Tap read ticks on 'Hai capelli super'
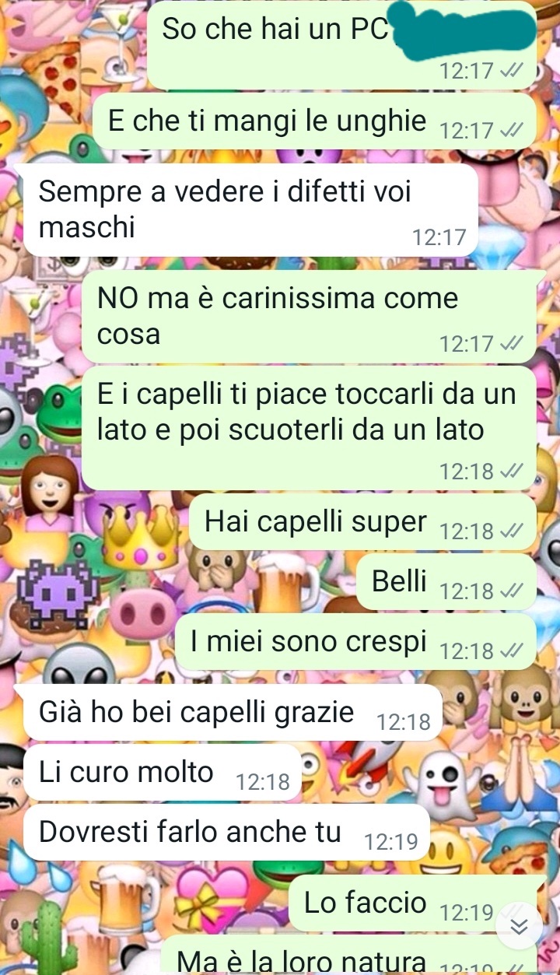The image size is (560, 975). [509, 531]
